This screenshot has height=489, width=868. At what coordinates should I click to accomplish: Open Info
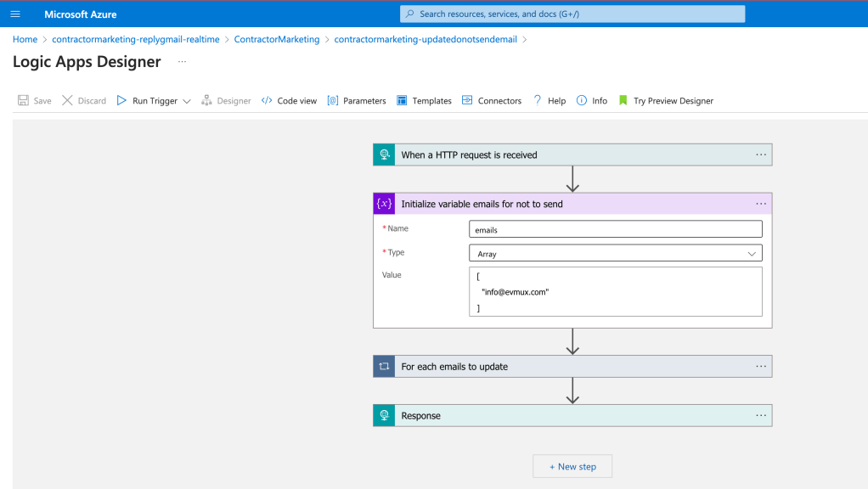click(x=600, y=101)
